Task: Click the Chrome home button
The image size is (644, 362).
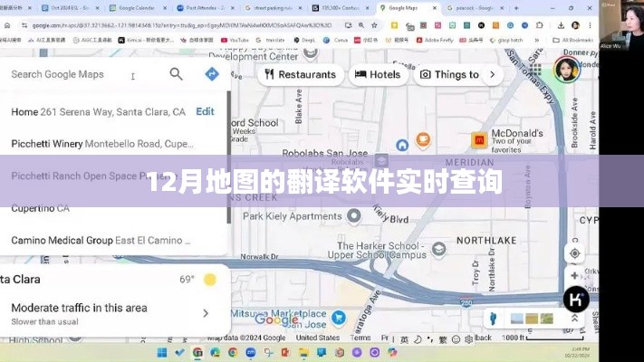Action: click(7, 25)
